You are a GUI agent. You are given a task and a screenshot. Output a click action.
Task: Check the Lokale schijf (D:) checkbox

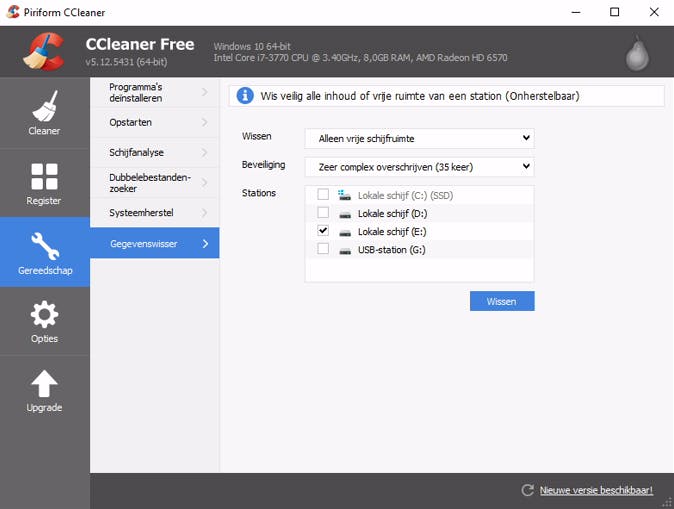(x=323, y=212)
